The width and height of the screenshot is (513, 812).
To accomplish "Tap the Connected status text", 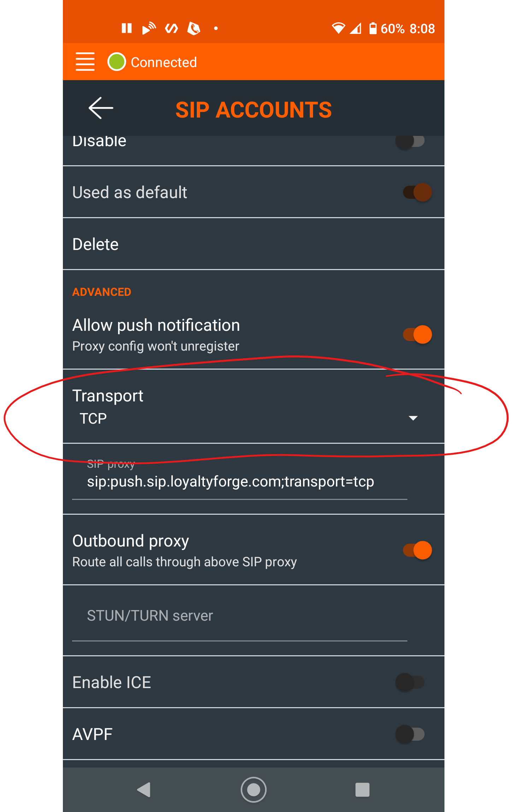I will [164, 62].
